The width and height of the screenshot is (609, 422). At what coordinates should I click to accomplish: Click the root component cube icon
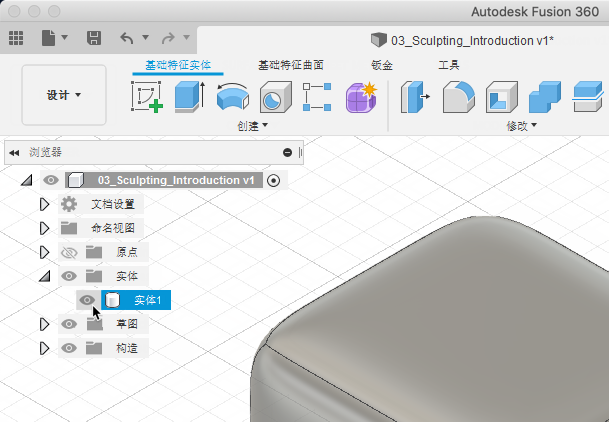(75, 180)
